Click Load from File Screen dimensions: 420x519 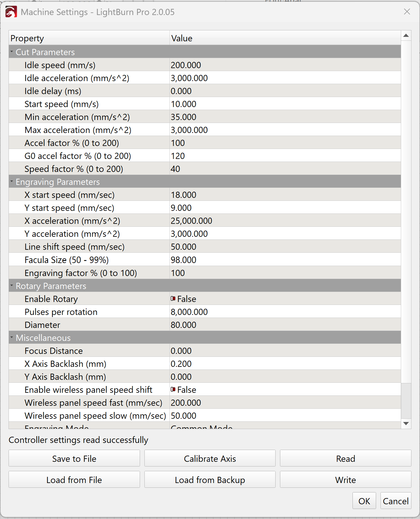[74, 480]
